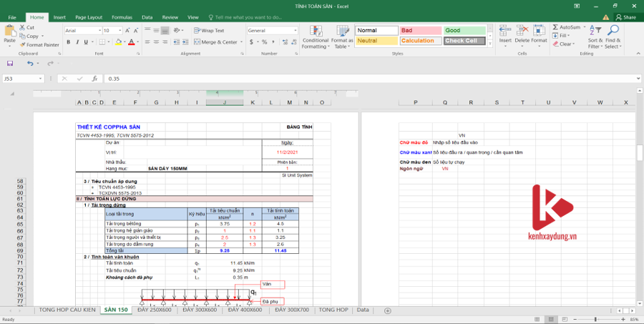
Task: Toggle Italic formatting
Action: pos(77,42)
